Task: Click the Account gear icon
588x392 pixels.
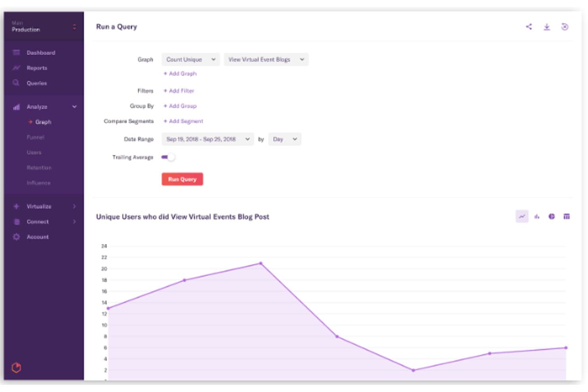Action: tap(16, 237)
